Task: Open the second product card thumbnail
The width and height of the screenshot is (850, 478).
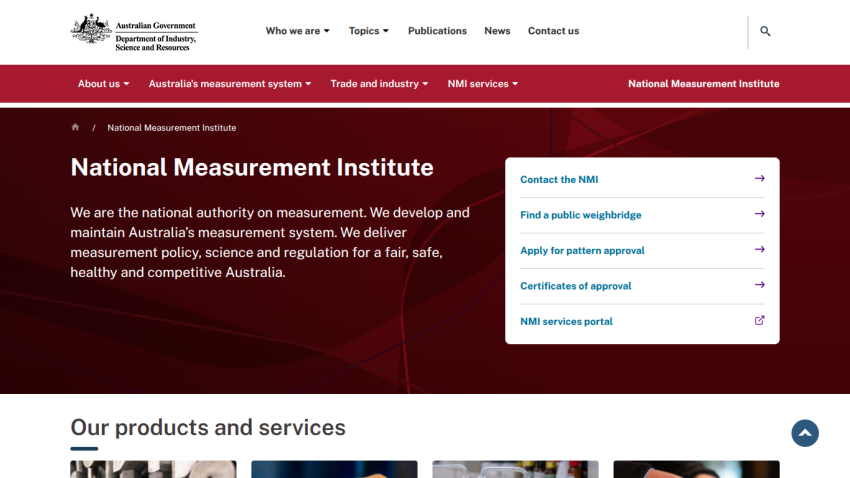Action: 334,469
